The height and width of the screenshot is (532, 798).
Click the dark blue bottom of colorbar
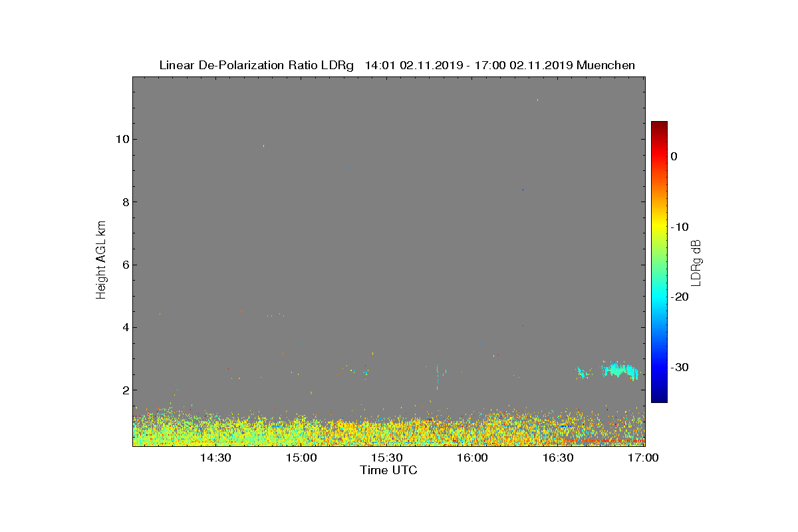(659, 398)
